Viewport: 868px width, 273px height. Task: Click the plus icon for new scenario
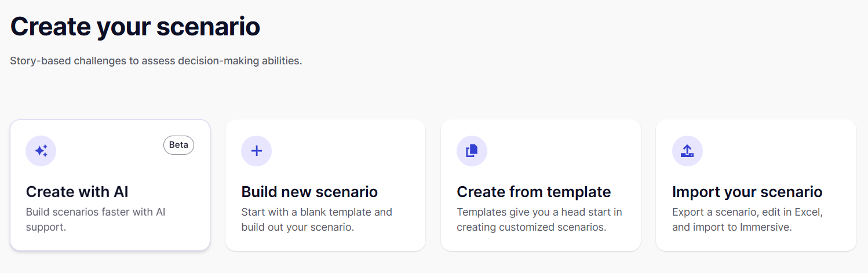[256, 151]
